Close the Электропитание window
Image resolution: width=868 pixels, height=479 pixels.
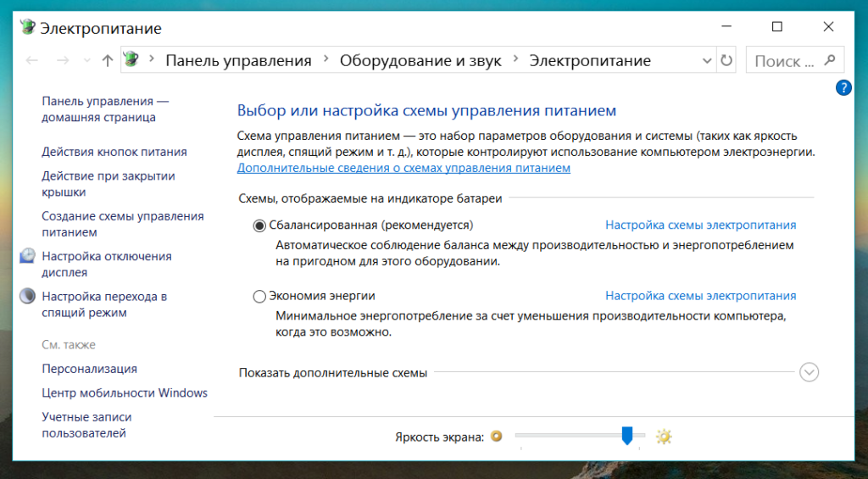pos(828,26)
